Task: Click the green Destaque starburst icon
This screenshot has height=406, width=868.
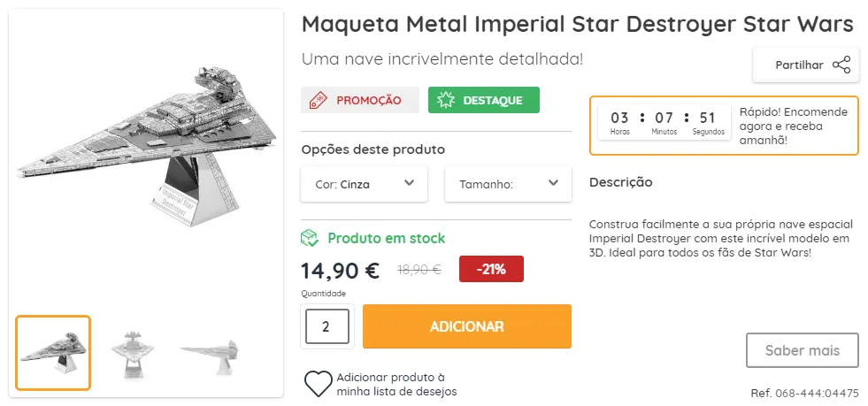Action: pos(446,101)
